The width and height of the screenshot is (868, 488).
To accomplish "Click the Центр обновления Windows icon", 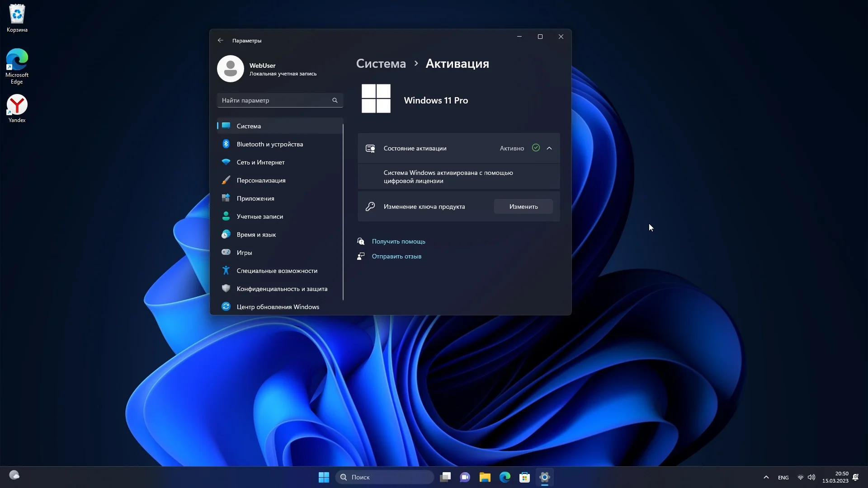I will [226, 307].
